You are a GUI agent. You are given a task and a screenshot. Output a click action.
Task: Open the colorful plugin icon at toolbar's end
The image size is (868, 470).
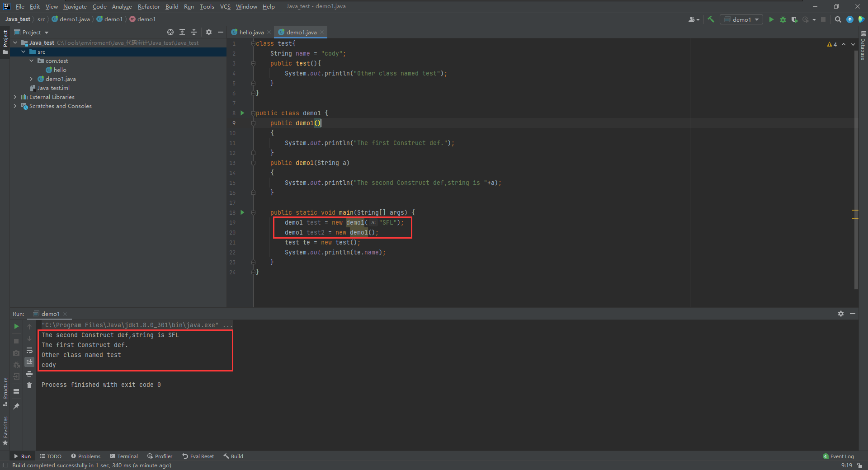point(861,19)
